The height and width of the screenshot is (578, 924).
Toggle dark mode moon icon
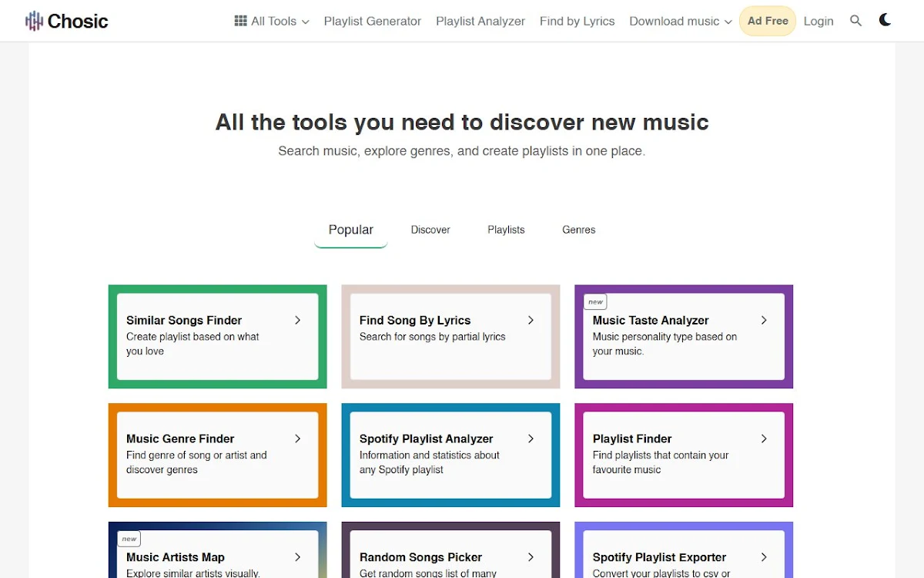pos(885,20)
